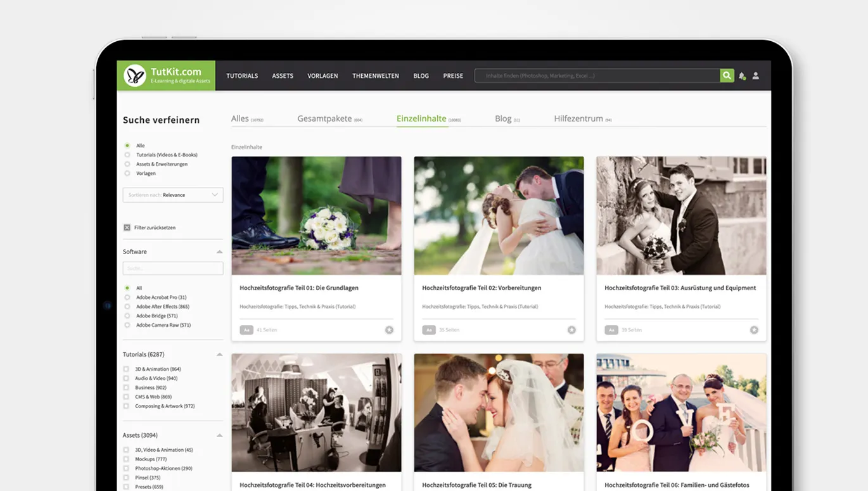Click the PREISE navigation link

coord(453,76)
